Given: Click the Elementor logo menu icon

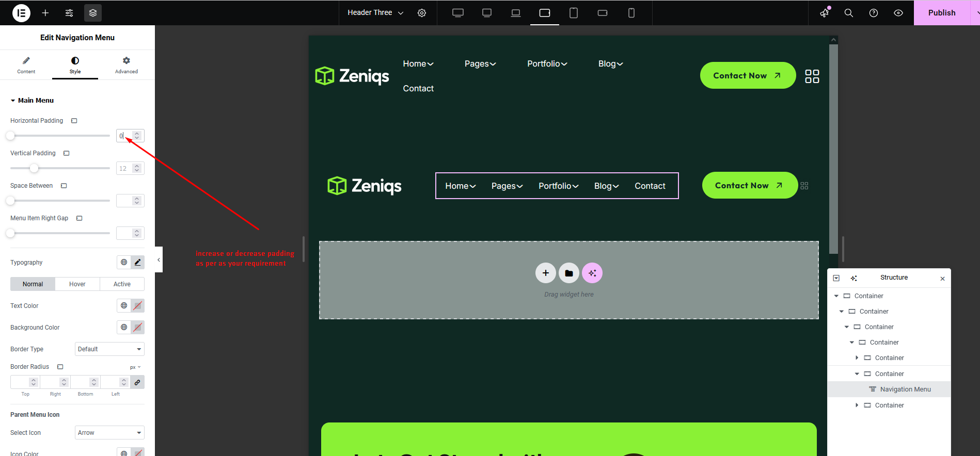Looking at the screenshot, I should pyautogui.click(x=21, y=13).
